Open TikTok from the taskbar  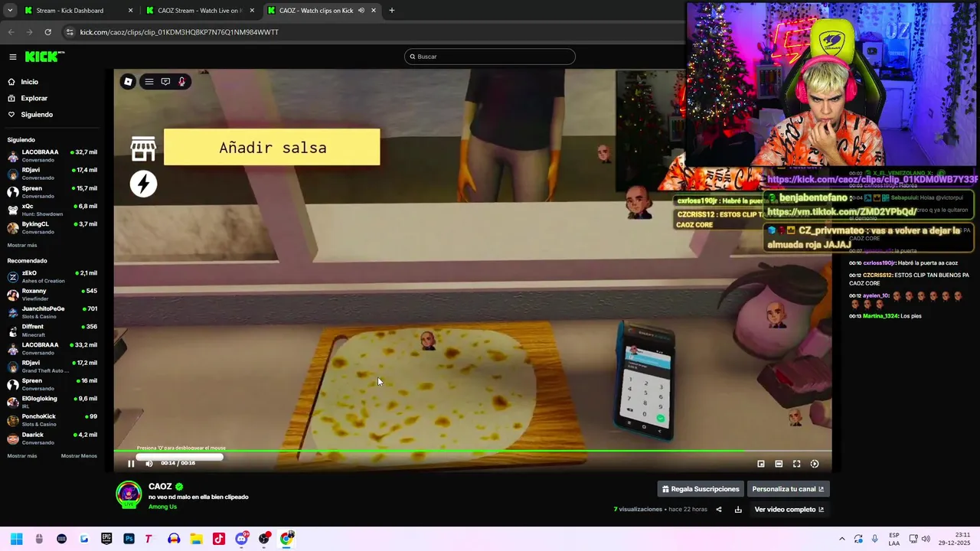coord(219,539)
